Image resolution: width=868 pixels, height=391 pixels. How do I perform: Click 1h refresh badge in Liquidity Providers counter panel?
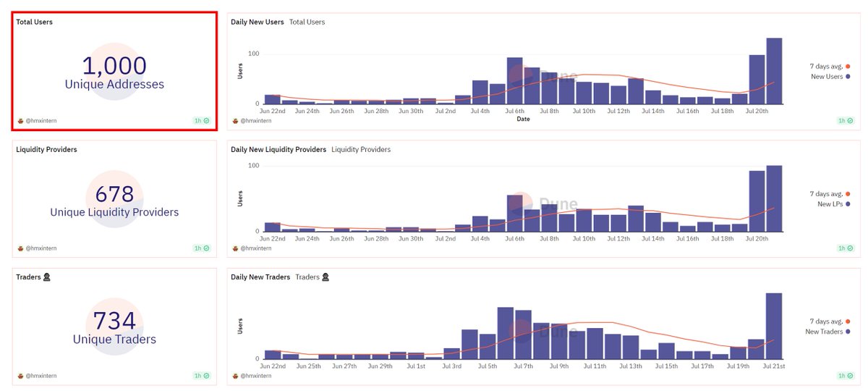[202, 248]
